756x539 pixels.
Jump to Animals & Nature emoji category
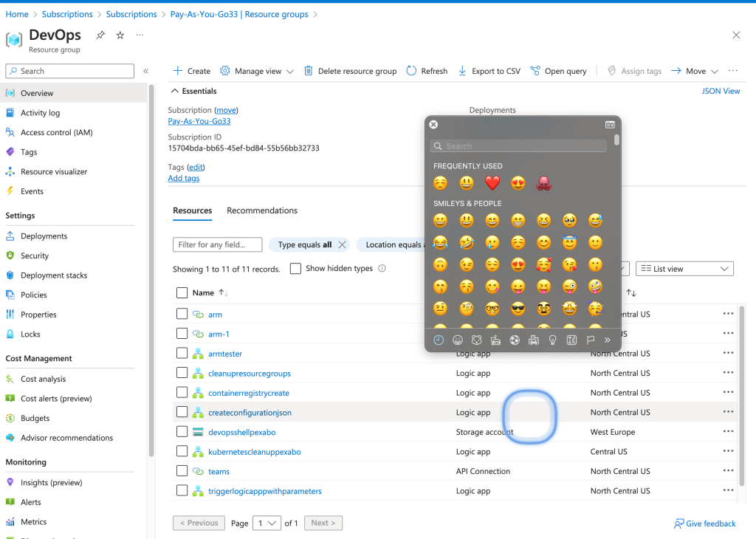click(476, 340)
